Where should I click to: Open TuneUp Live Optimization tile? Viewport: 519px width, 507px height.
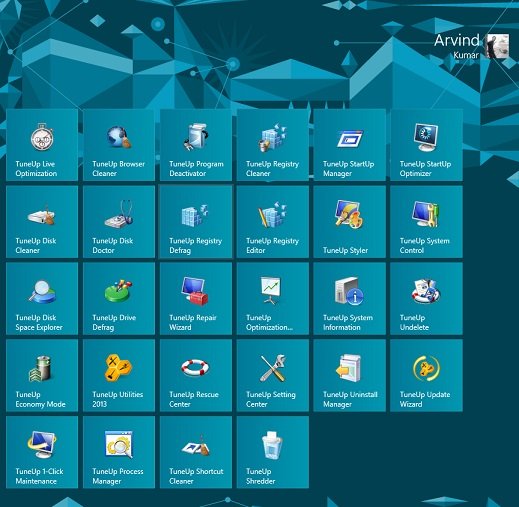coord(42,145)
